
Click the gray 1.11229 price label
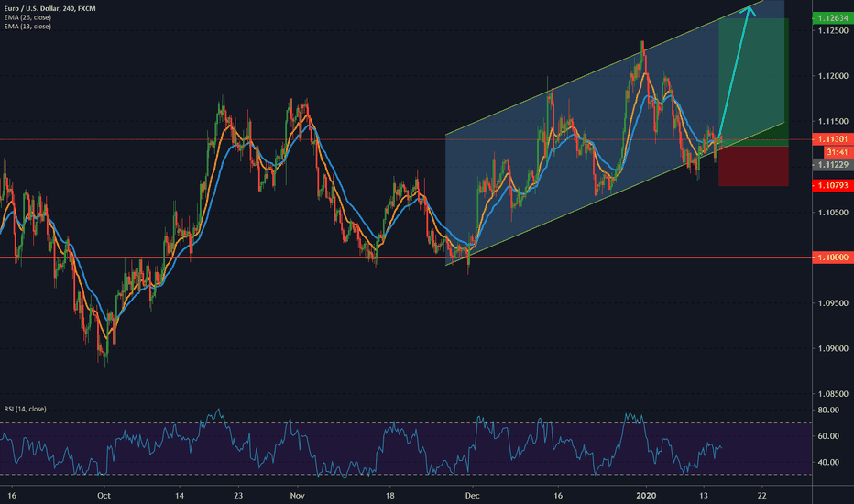[x=830, y=164]
